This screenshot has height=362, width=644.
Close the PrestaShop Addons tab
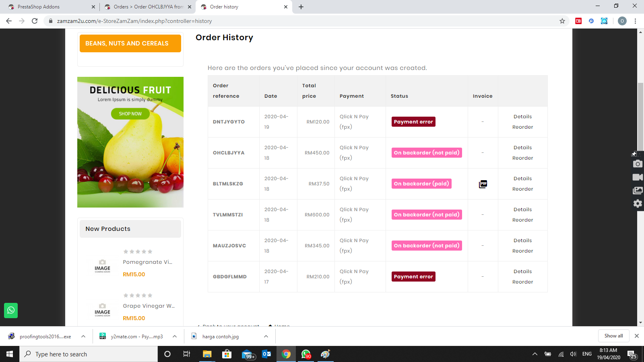[x=93, y=7]
